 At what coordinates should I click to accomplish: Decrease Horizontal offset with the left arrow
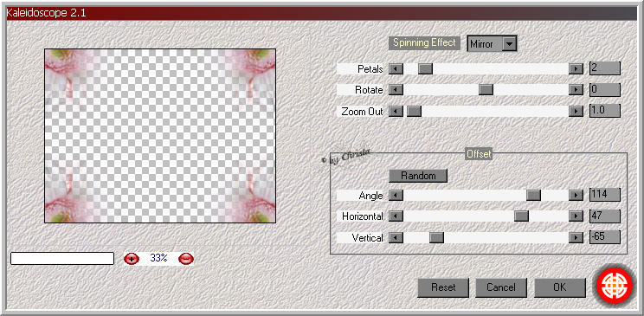click(x=396, y=216)
